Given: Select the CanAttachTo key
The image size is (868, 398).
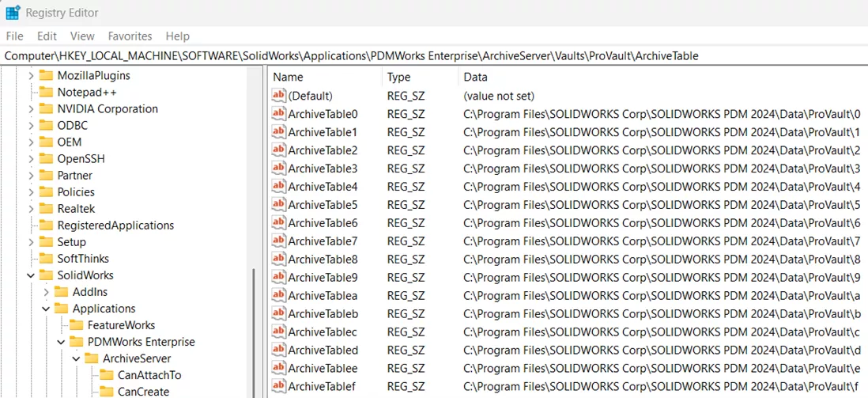Looking at the screenshot, I should coord(149,375).
